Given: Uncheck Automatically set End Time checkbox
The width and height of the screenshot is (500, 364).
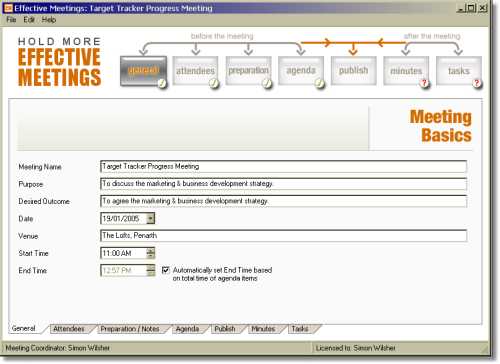Looking at the screenshot, I should pos(166,270).
